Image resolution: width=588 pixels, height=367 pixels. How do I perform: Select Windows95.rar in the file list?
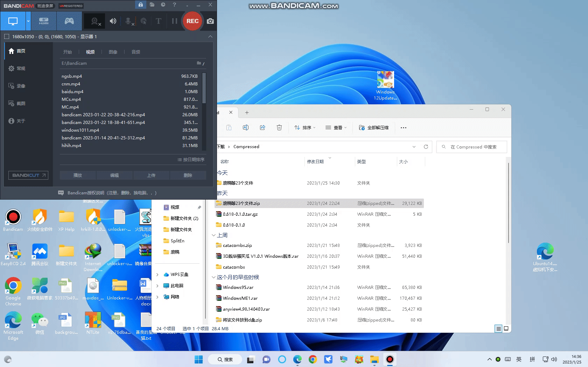pos(319,288)
